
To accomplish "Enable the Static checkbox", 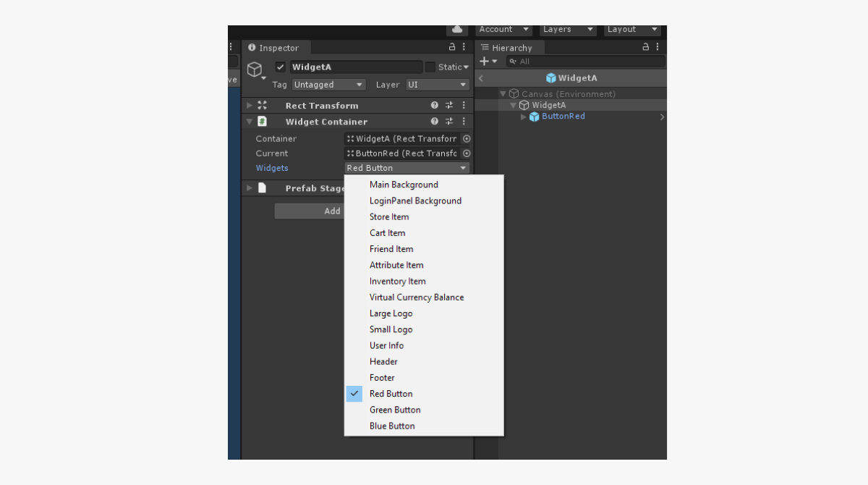I will coord(430,67).
